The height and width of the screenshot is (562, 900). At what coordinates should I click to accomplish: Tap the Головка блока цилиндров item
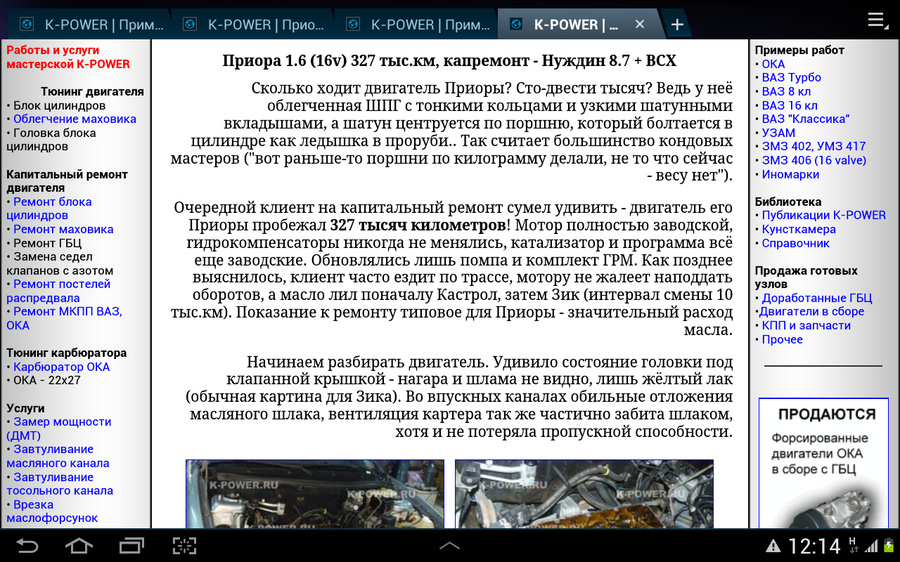click(x=51, y=139)
